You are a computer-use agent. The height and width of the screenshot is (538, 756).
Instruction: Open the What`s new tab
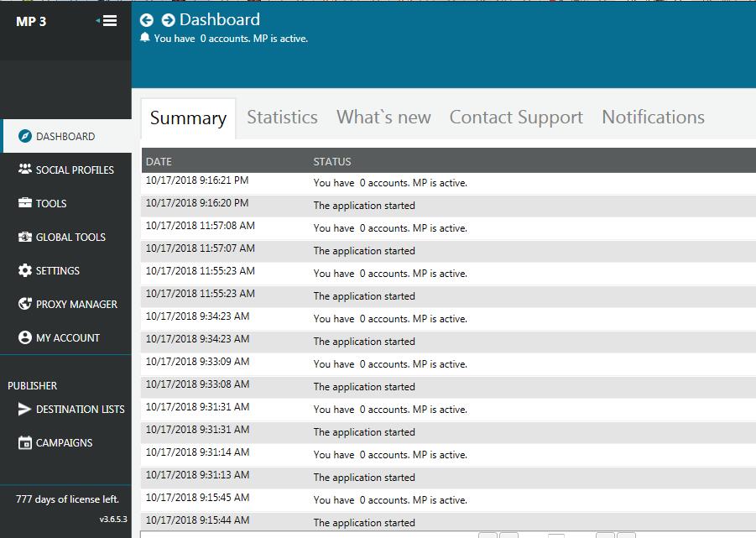pyautogui.click(x=383, y=118)
